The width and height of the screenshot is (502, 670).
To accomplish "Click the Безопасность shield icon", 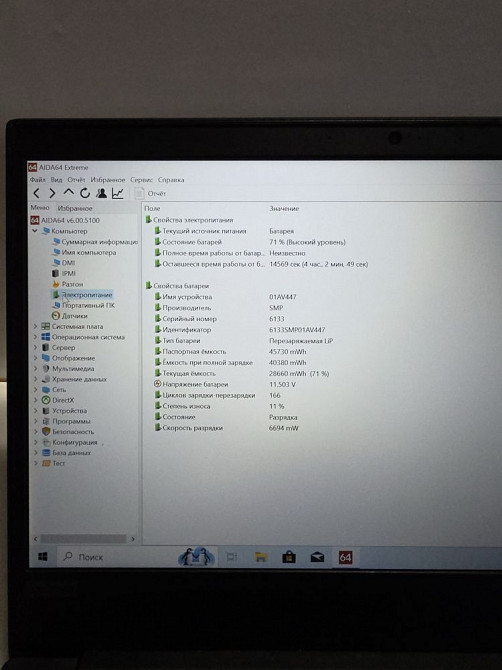I will (x=46, y=432).
